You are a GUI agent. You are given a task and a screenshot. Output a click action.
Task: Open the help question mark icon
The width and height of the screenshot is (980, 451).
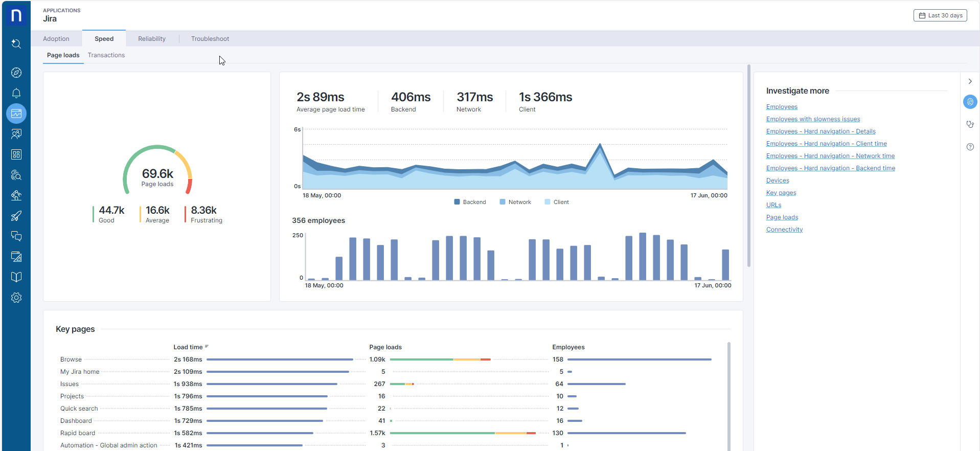point(970,147)
